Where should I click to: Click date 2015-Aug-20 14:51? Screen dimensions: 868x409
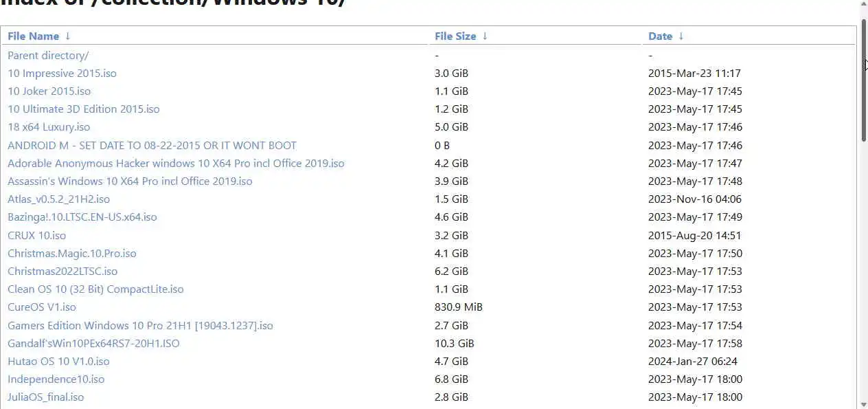point(695,236)
